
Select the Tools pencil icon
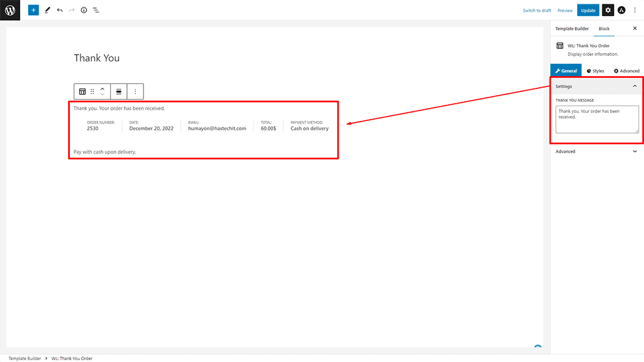47,10
